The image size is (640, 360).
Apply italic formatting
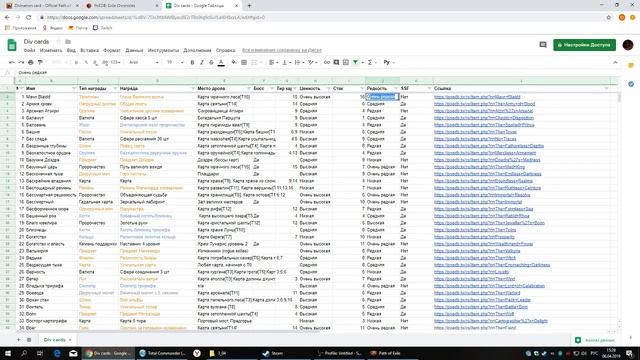(x=202, y=62)
